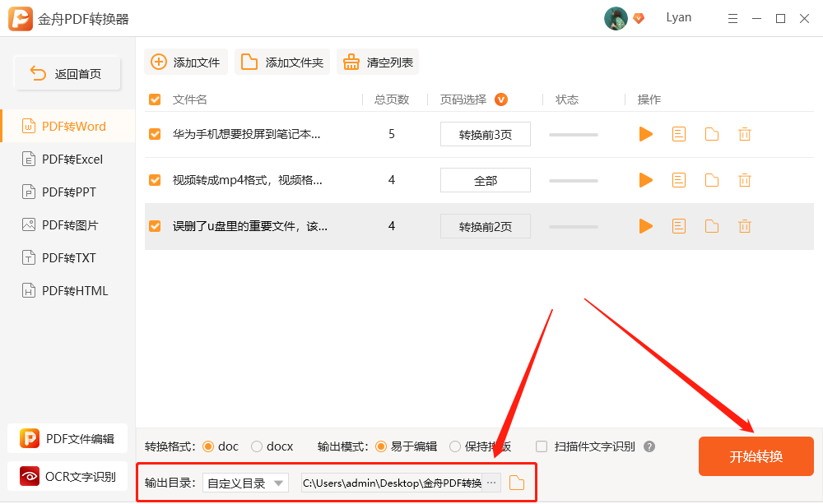Screen dimensions: 823x504
Task: Open document preview icon for 华为手机 row
Action: [679, 134]
